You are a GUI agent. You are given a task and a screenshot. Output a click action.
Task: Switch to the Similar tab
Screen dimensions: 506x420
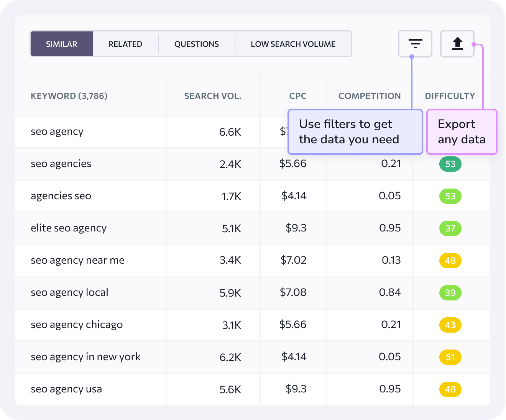(62, 44)
